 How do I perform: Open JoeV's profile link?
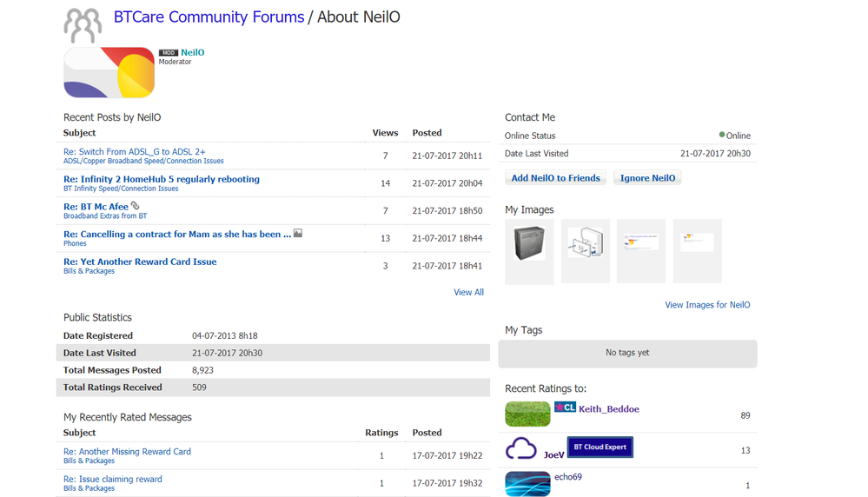tap(553, 455)
